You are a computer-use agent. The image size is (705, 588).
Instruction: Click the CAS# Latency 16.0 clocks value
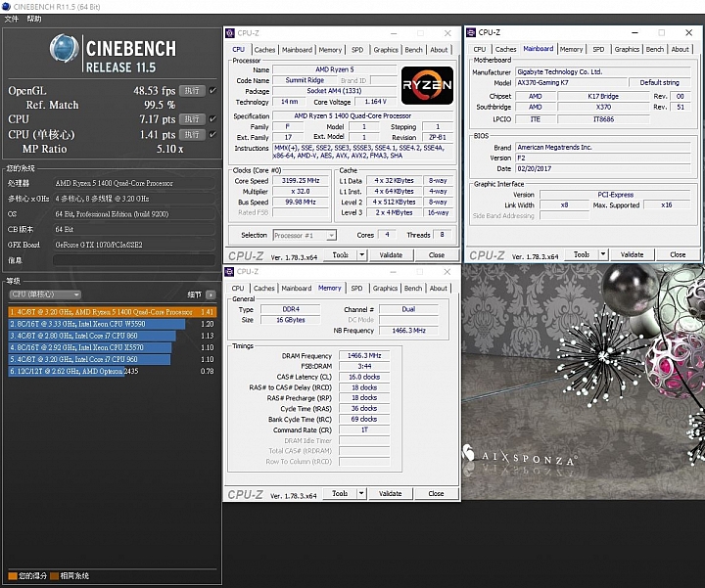pos(364,377)
